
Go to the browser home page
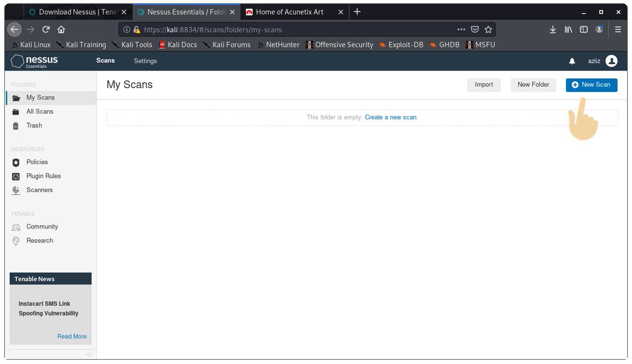61,29
